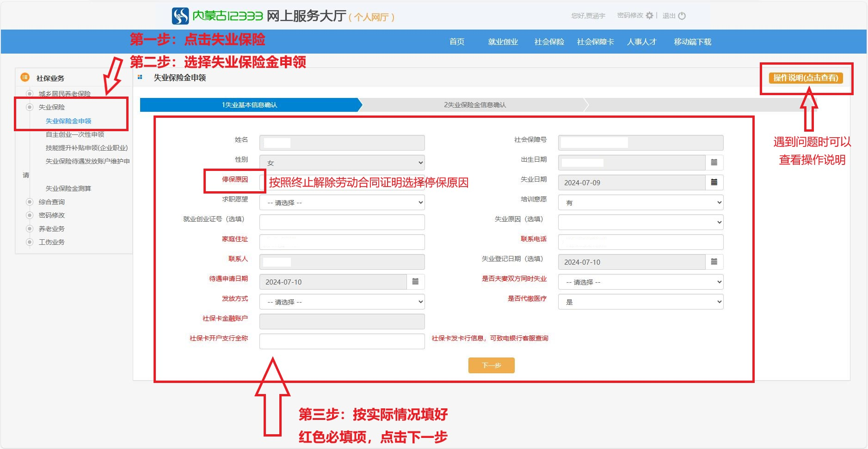868x449 pixels.
Task: Switch to the 2失业保险金信息确认 step tab
Action: point(475,105)
